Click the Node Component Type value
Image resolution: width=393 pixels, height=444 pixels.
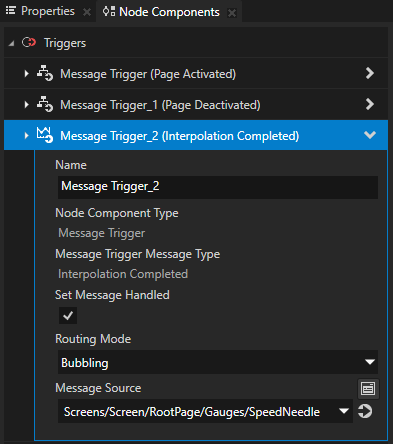pos(102,233)
